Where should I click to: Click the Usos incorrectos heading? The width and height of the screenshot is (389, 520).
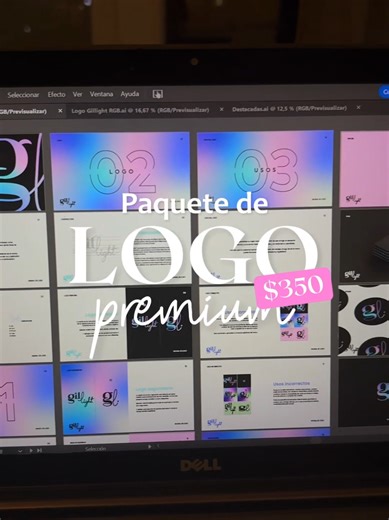291,384
